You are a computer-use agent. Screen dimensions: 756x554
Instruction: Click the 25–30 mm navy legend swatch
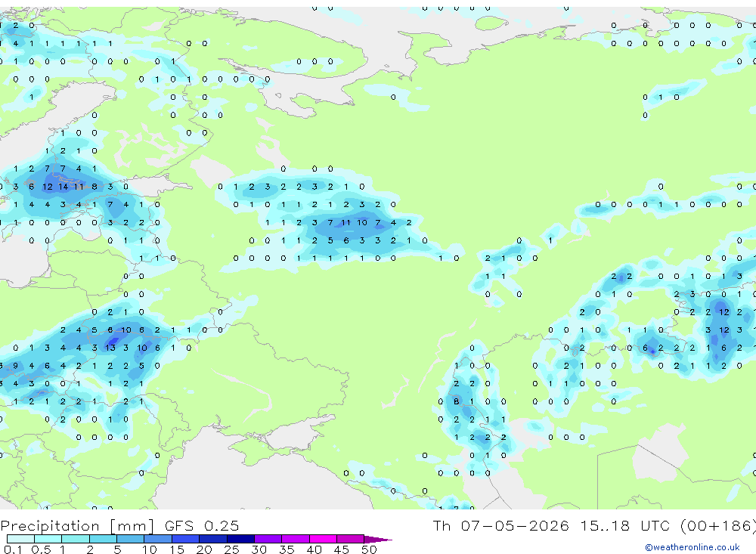pyautogui.click(x=240, y=539)
